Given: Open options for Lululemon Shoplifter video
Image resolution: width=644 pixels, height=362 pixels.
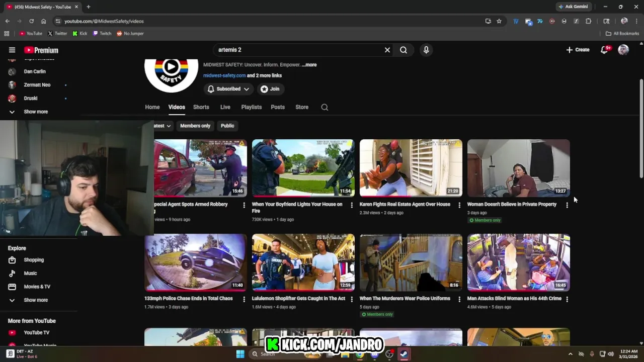Looking at the screenshot, I should tap(352, 299).
